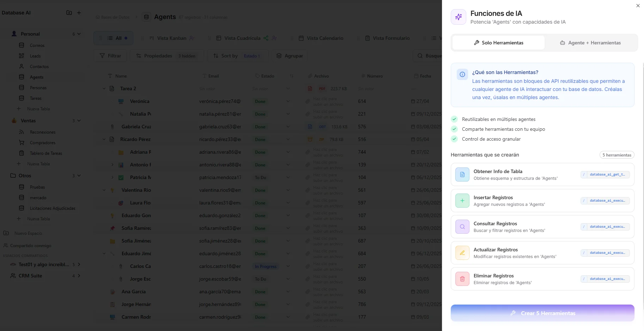Open Estado dropdown in Verónica row
Viewport: 644px width, 331px height.
coord(288,102)
